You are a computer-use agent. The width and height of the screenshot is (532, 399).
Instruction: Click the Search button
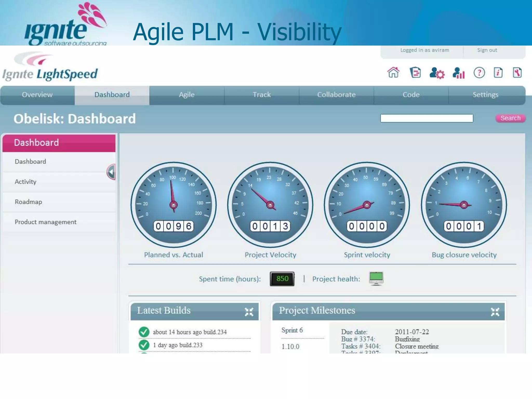pos(510,118)
